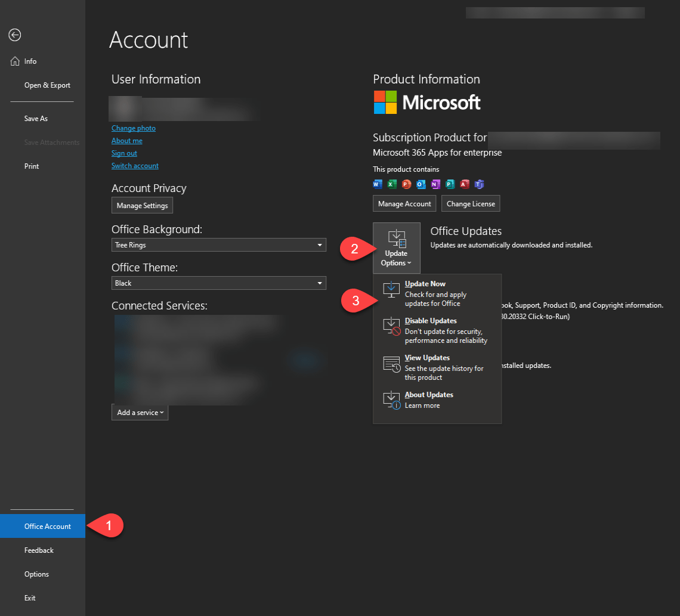Viewport: 680px width, 616px height.
Task: Click the back arrow to leave Account view
Action: (14, 35)
